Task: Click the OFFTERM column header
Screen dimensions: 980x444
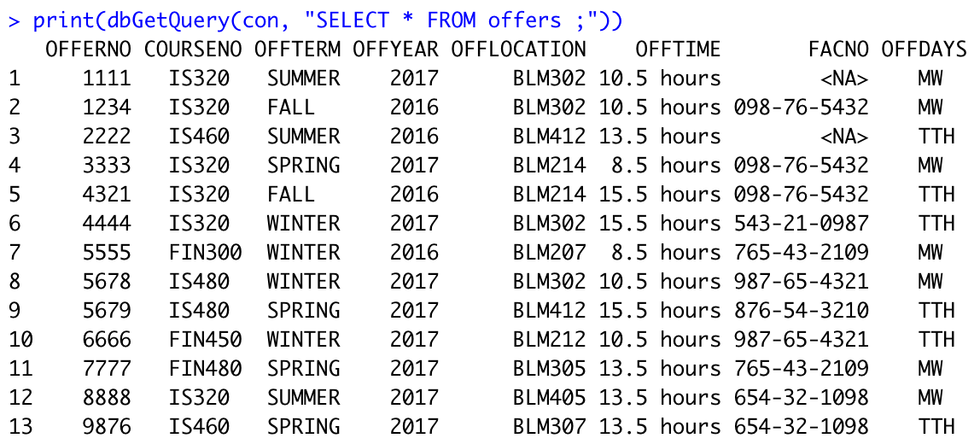Action: point(297,49)
